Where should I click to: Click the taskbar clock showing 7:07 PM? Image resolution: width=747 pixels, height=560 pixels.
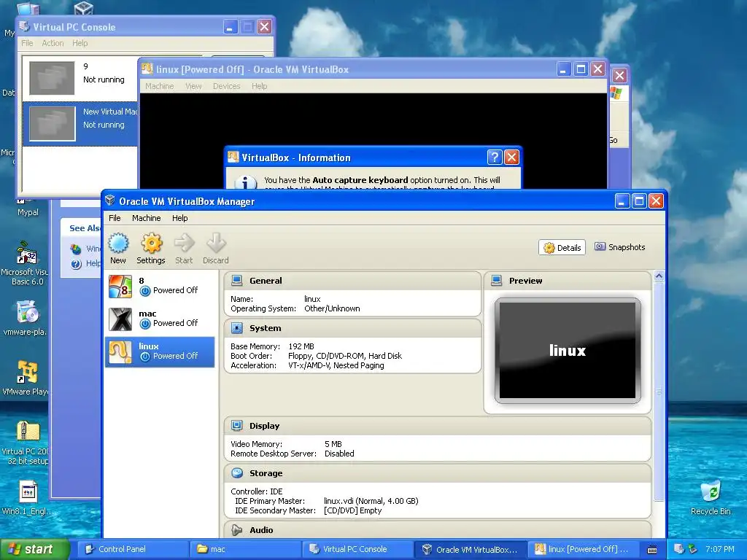pyautogui.click(x=719, y=549)
